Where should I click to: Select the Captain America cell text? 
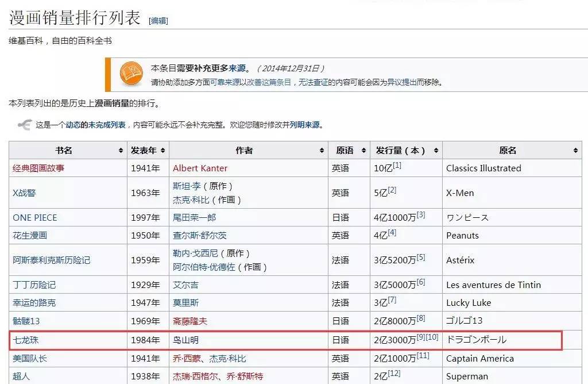479,359
